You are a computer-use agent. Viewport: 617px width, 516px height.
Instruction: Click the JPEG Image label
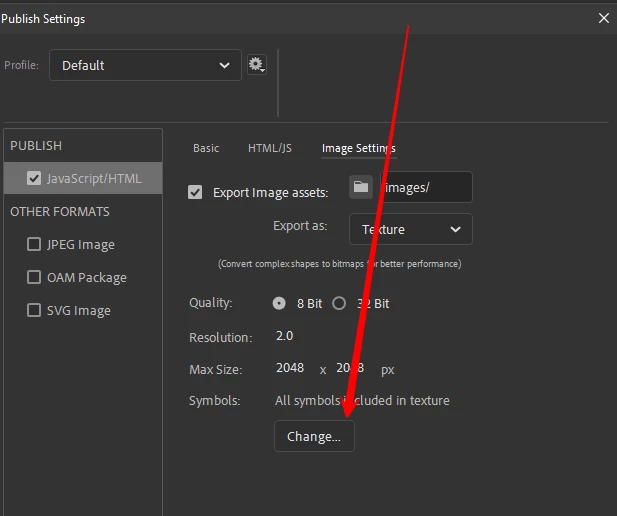coord(81,245)
